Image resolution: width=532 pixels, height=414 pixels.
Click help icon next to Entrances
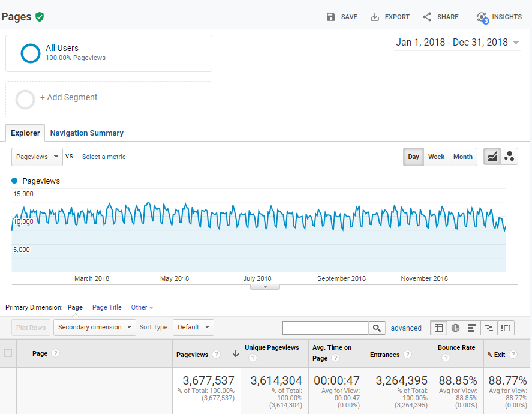click(407, 354)
